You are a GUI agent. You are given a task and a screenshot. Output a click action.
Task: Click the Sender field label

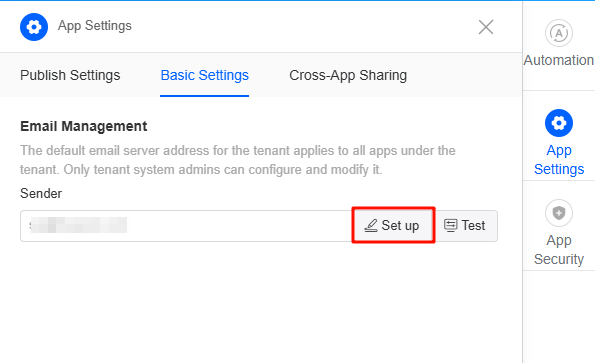point(41,193)
